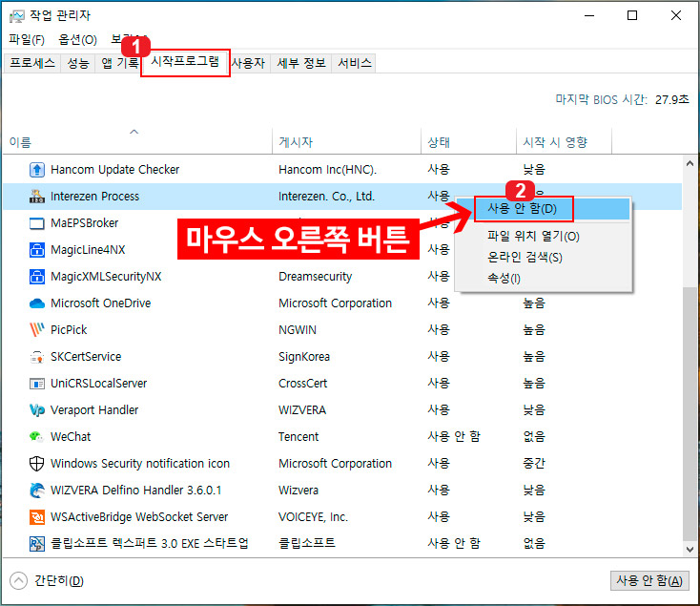
Task: Click the Dreamsecurity publisher cell
Action: (x=315, y=277)
